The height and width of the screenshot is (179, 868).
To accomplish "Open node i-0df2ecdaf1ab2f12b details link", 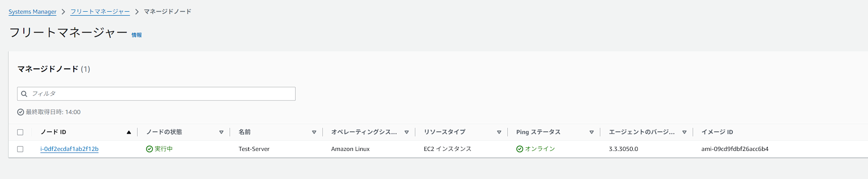I will pos(69,149).
